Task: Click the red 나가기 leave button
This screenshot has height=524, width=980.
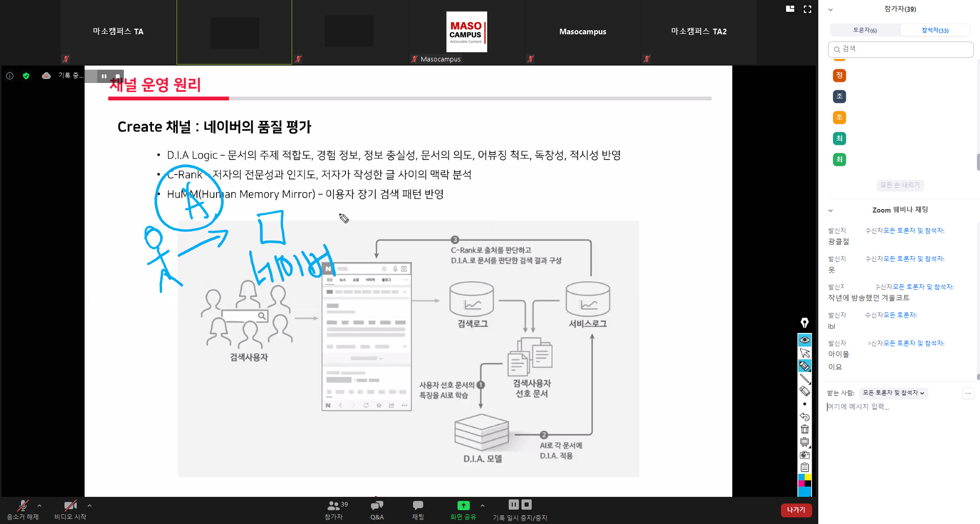Action: click(x=796, y=510)
